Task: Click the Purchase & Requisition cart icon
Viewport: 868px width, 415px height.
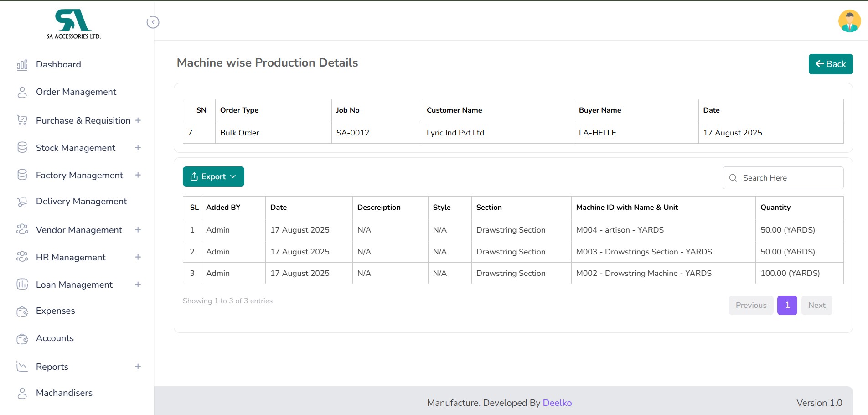Action: pos(22,120)
